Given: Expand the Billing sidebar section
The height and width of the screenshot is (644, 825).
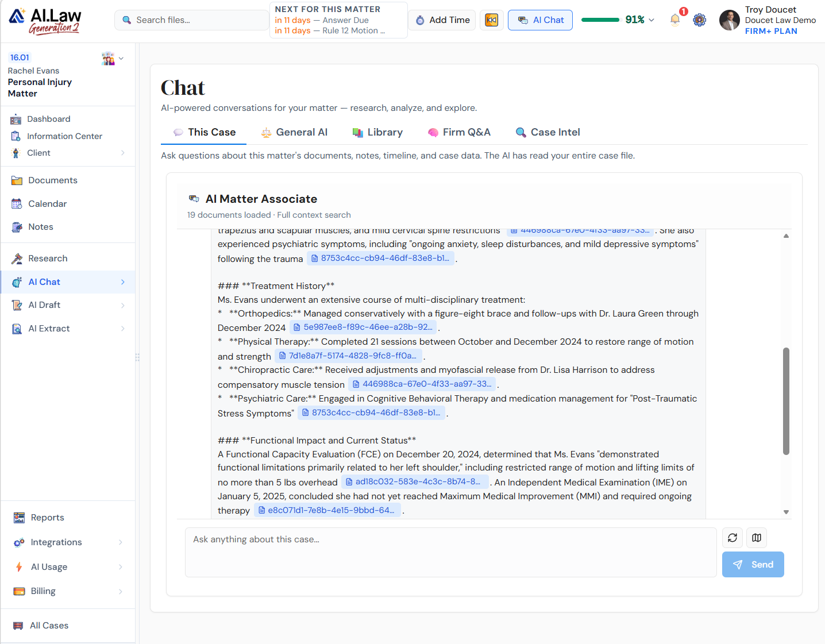Looking at the screenshot, I should [x=121, y=591].
